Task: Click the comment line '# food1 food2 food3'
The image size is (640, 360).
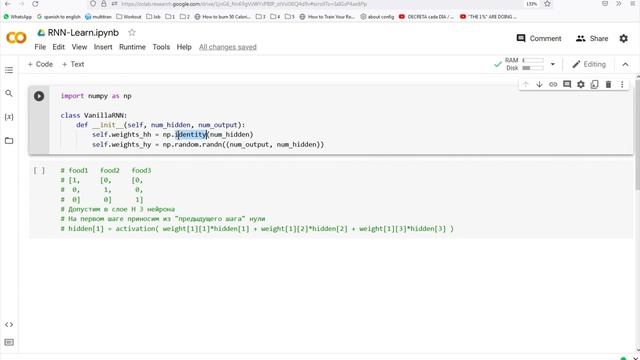Action: (106, 171)
